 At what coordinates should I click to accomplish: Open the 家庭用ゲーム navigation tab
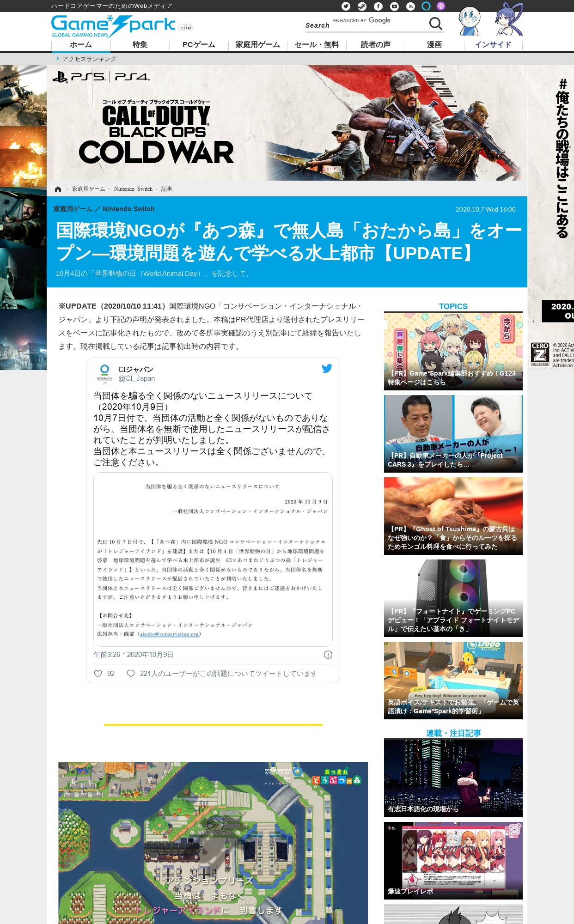point(258,45)
